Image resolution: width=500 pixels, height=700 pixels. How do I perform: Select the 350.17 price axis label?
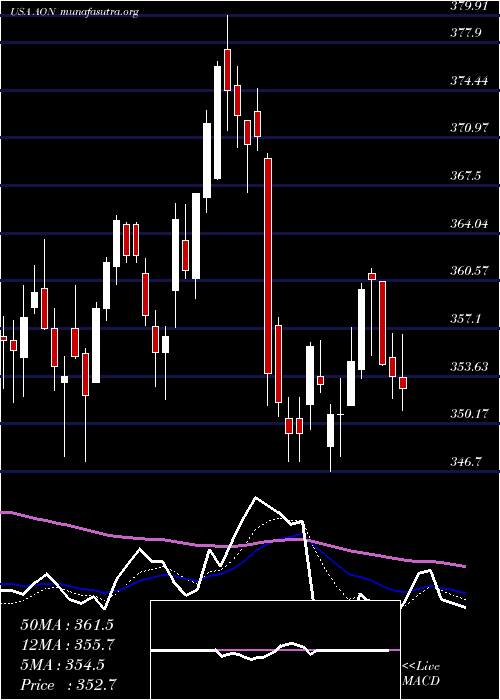[468, 413]
